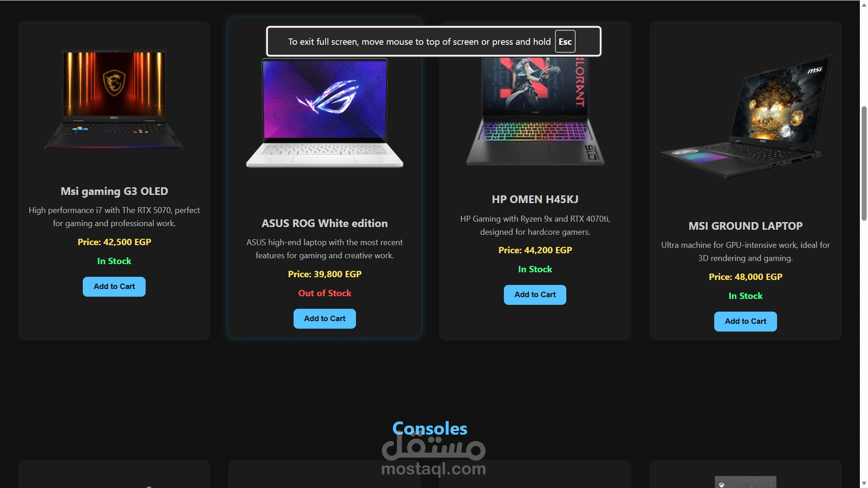Click the vertical scrollbar thumb
The height and width of the screenshot is (488, 868).
(x=864, y=164)
